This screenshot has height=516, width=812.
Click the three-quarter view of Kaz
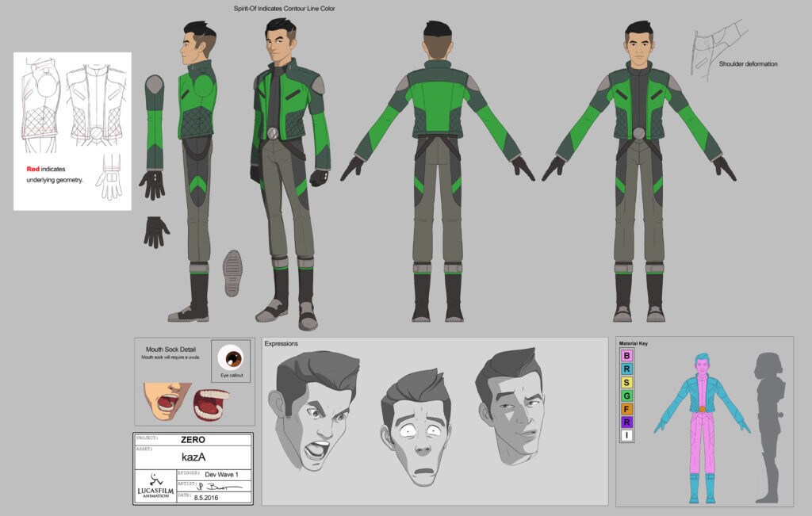pos(290,174)
